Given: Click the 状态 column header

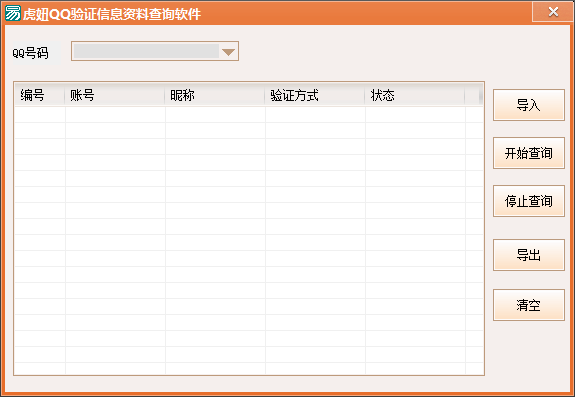Looking at the screenshot, I should pos(415,95).
